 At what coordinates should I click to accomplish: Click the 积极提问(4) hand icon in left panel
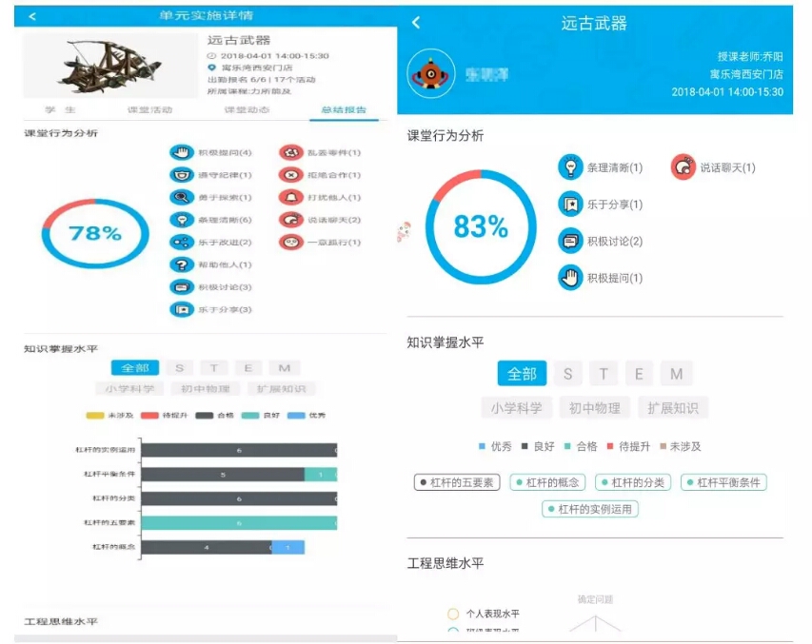pos(181,153)
